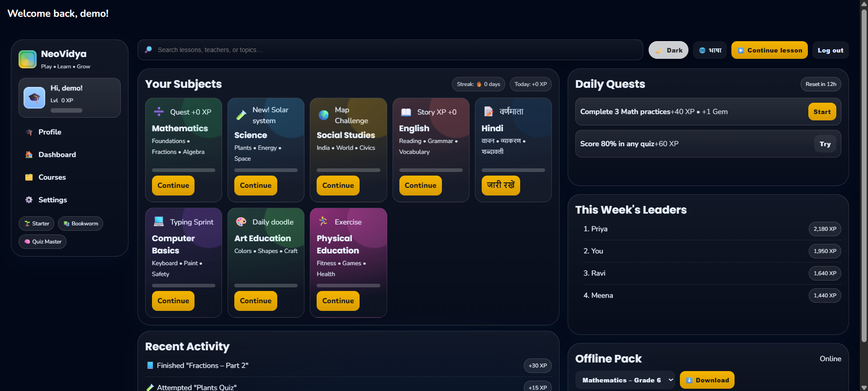Click the Continue lesson button
Screen dimensions: 868x391
(769, 50)
